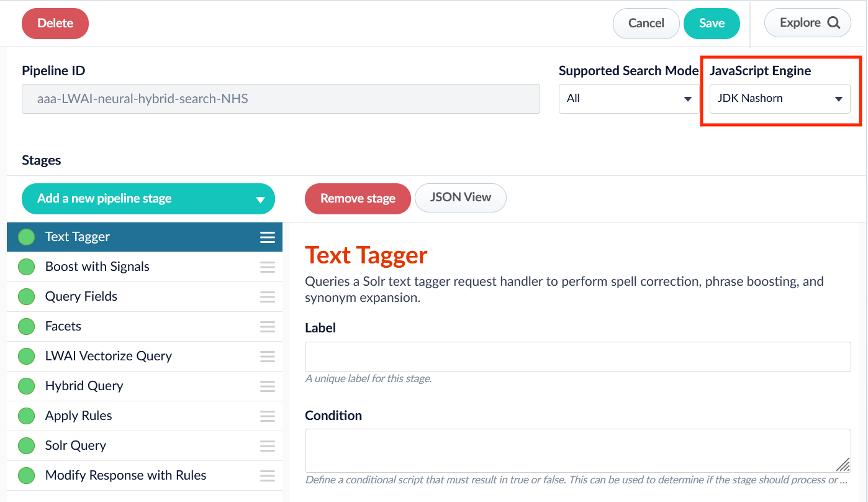Toggle the green status circle for Solr Query
This screenshot has width=868, height=502.
point(26,445)
